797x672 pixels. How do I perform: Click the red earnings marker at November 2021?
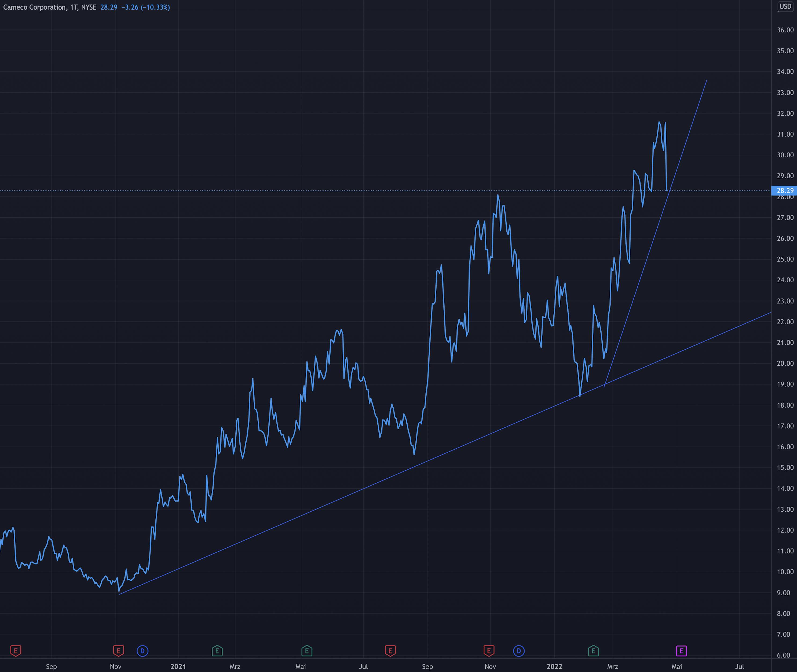point(489,650)
